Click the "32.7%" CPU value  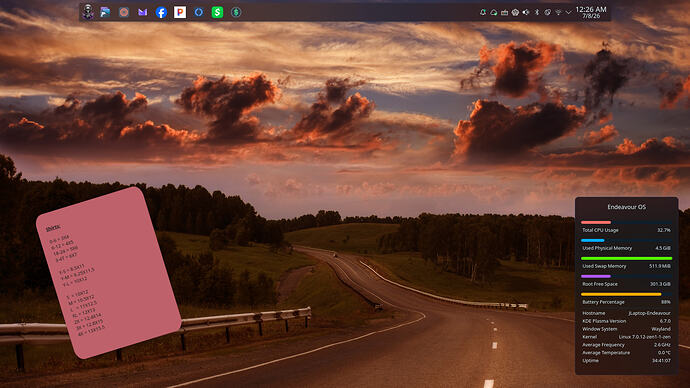pos(664,230)
